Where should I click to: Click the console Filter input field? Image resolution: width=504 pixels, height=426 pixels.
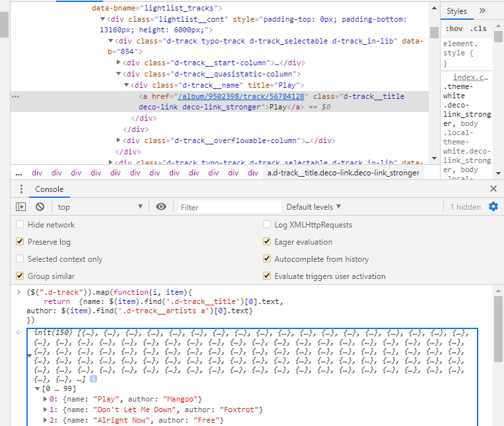pyautogui.click(x=230, y=207)
